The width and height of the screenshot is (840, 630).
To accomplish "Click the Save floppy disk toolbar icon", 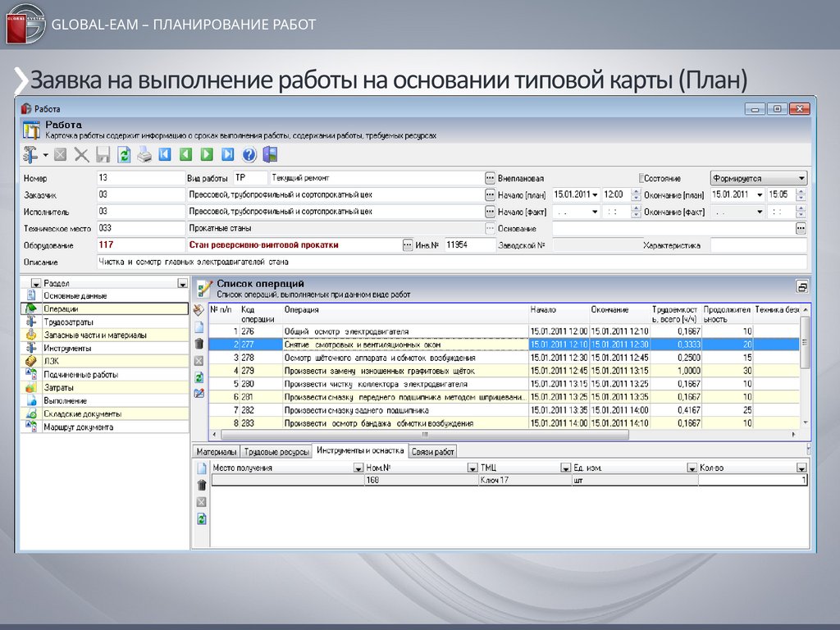I will pos(103,154).
